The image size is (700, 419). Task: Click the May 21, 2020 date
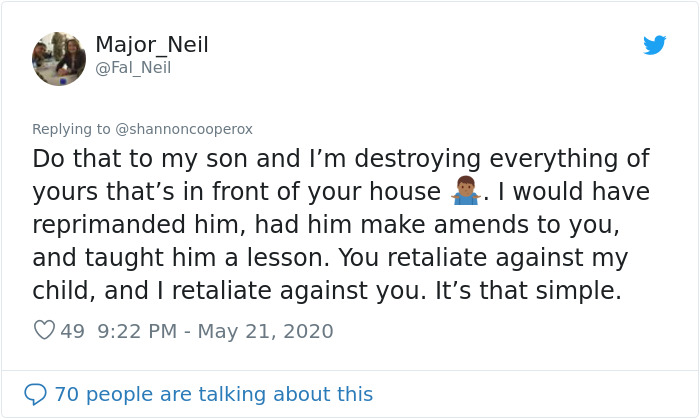[267, 330]
